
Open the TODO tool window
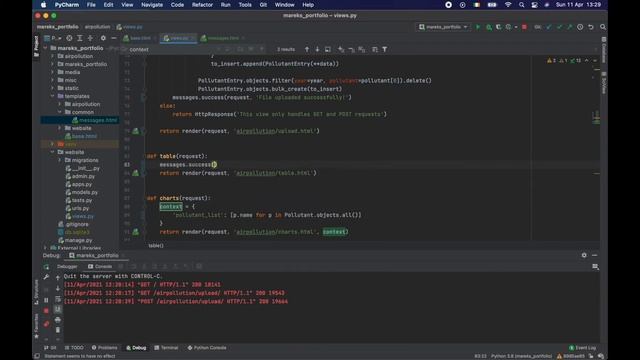(x=74, y=348)
